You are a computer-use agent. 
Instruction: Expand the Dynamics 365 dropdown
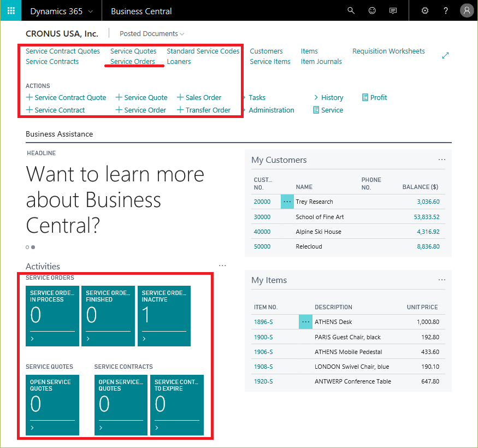[91, 11]
